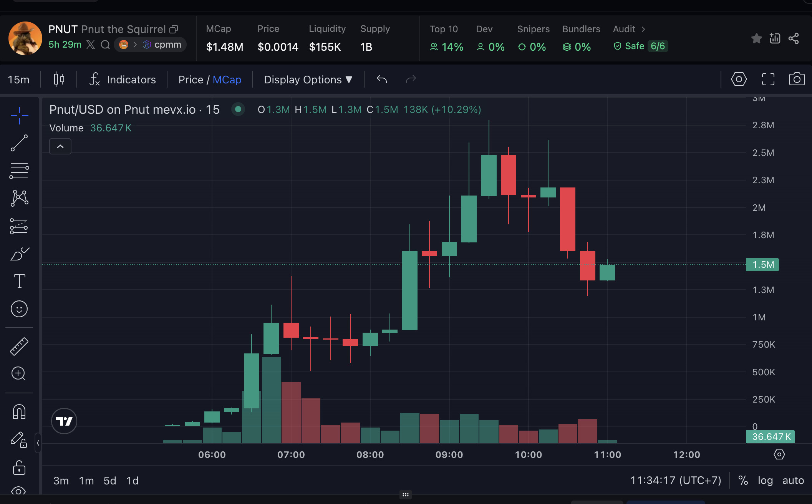812x504 pixels.
Task: Select the trend line drawing tool
Action: coord(19,143)
